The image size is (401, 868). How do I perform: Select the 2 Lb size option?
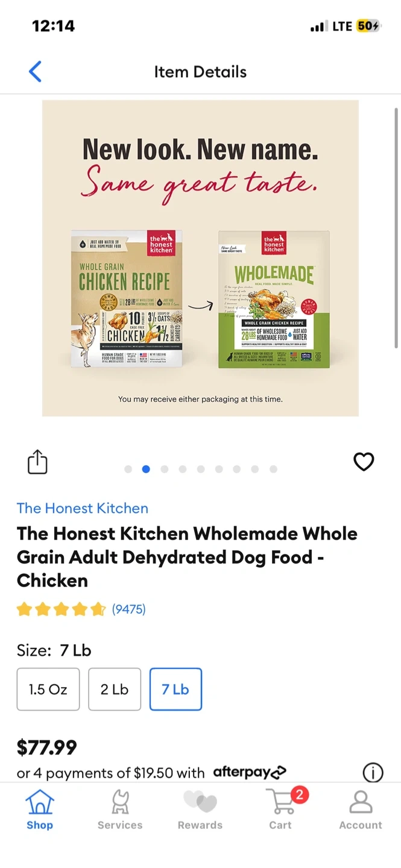(115, 689)
